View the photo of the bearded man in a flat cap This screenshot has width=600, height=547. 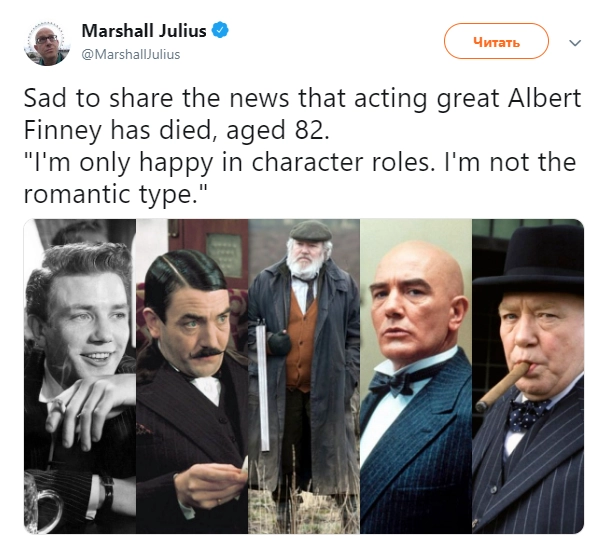pos(304,376)
